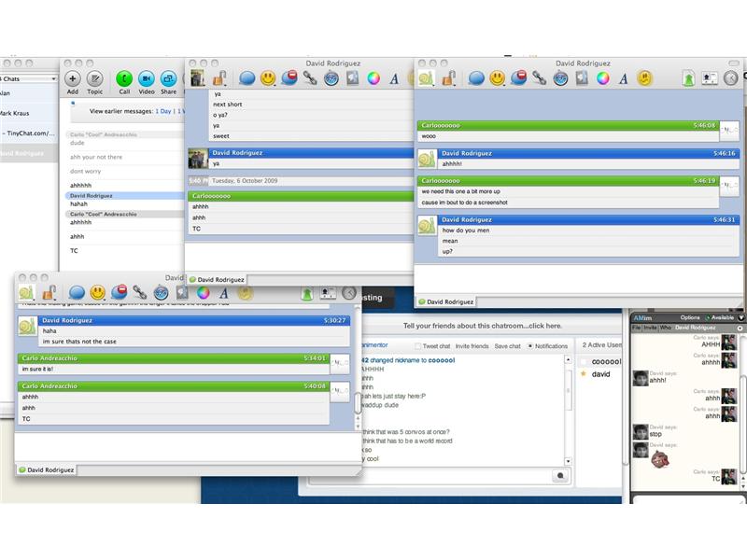Open the Available status dropdown in AMim

coord(723,316)
